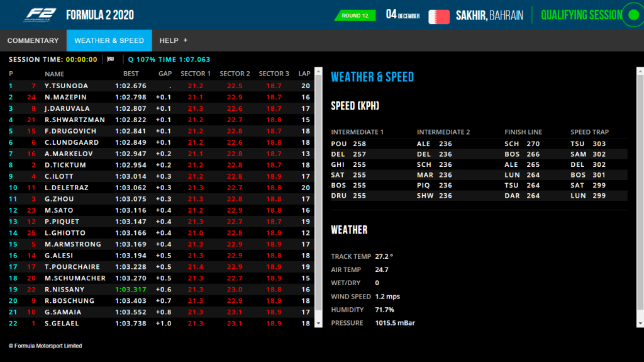
Task: Click the air temp value 24.7
Action: [382, 270]
